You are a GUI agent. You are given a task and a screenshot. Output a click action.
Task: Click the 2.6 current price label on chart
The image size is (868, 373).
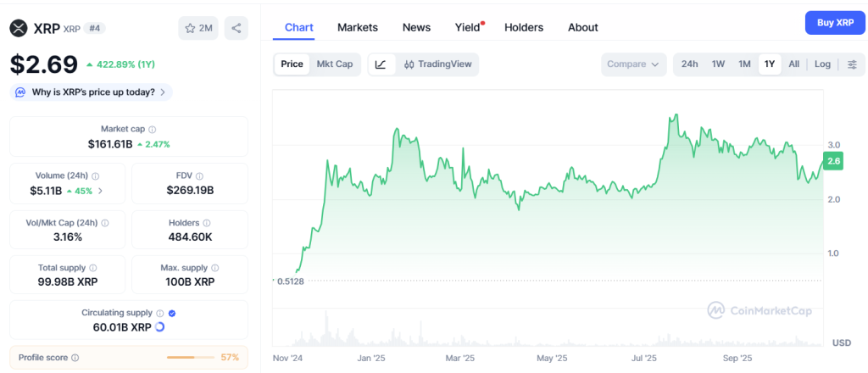click(833, 161)
